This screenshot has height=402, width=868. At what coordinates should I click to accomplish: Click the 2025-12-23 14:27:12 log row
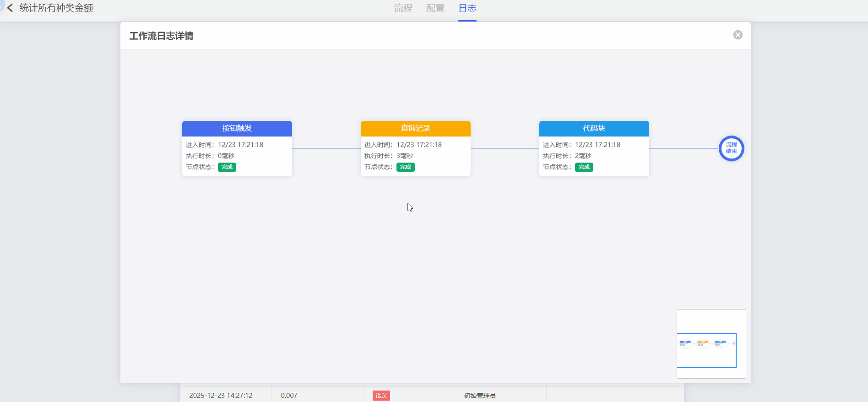pos(221,396)
